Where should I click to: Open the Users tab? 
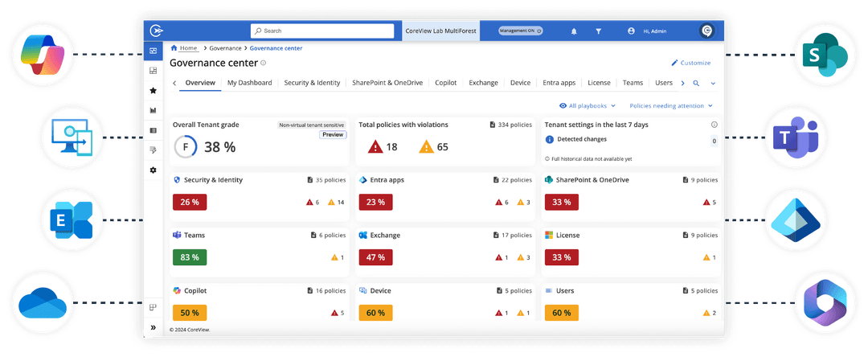664,83
